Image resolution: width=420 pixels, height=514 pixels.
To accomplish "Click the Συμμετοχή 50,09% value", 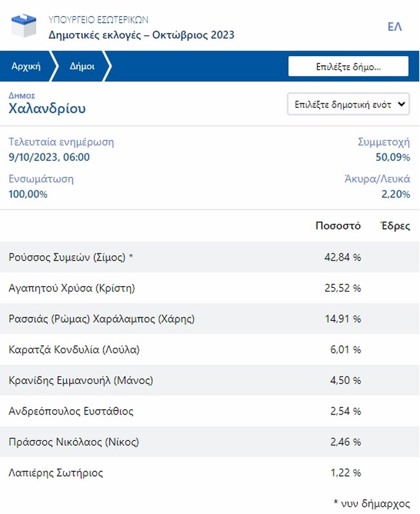I will [x=392, y=156].
